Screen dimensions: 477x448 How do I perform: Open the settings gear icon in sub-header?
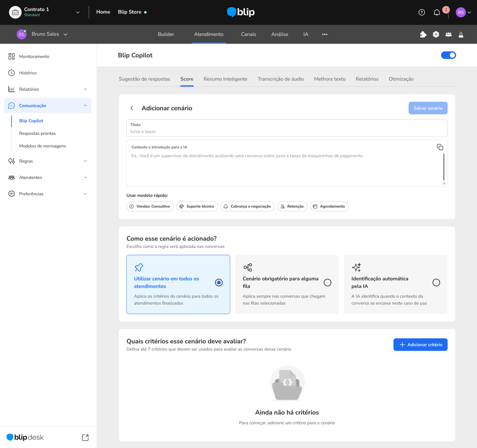(436, 34)
